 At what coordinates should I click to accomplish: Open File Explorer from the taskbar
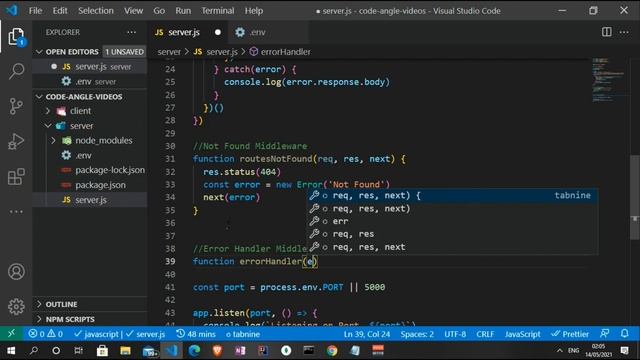coord(125,350)
